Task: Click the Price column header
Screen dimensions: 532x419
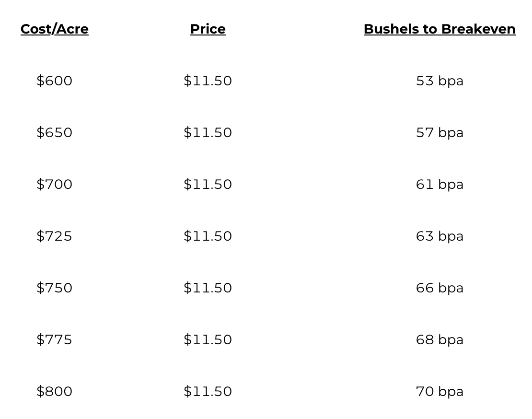Action: coord(208,29)
